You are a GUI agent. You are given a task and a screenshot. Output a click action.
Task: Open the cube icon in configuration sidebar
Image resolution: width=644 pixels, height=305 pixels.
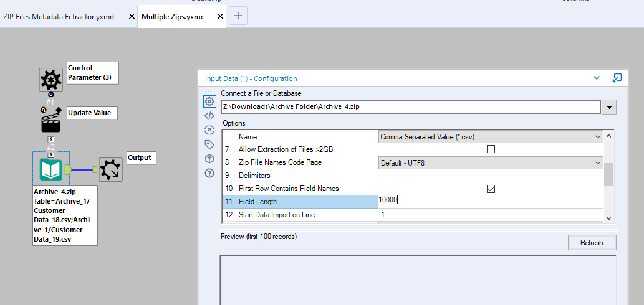(x=209, y=159)
